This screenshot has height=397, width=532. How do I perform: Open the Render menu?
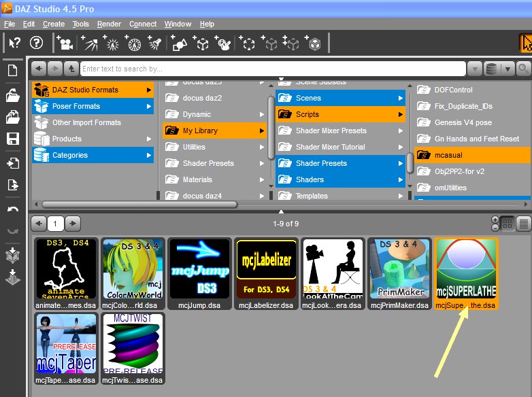[109, 24]
